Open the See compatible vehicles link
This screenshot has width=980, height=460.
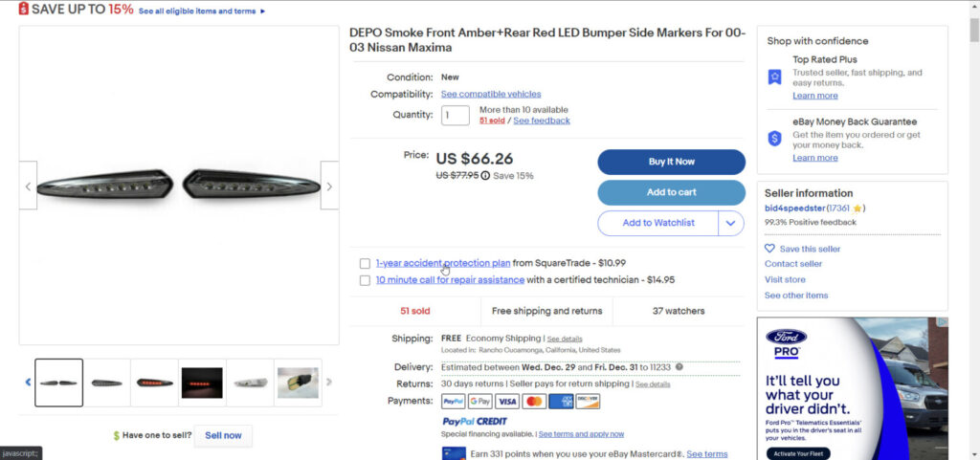[491, 94]
